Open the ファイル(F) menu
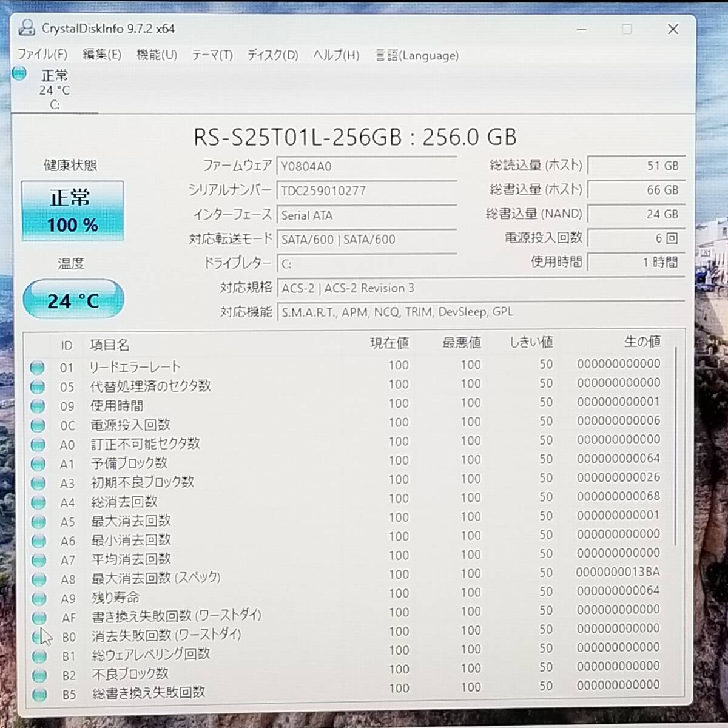Screen dimensions: 728x728 (x=42, y=55)
